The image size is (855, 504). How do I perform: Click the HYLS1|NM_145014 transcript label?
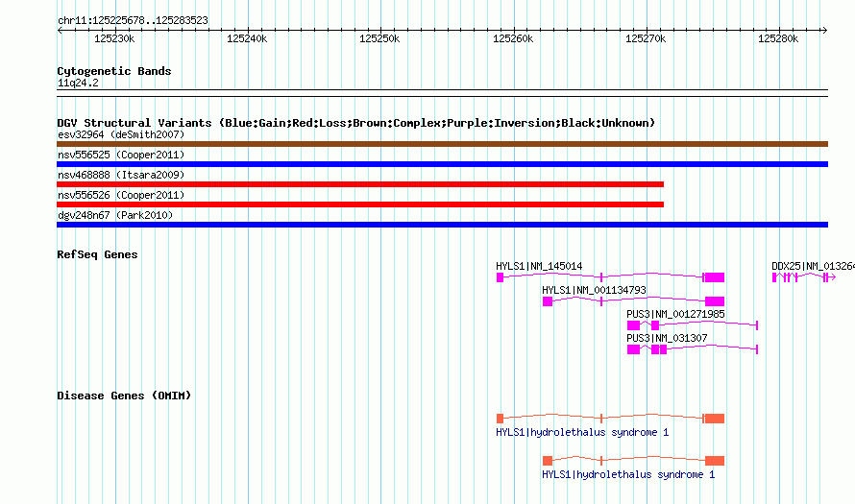point(539,266)
